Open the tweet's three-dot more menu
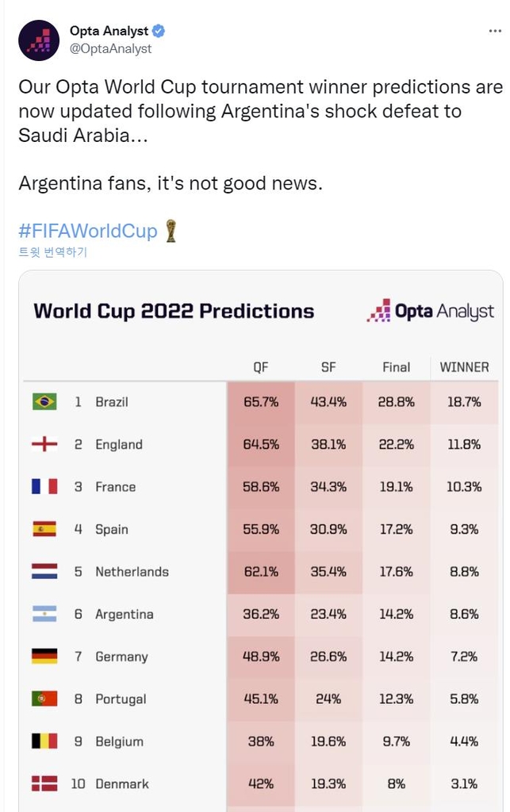Screen dimensions: 510x812 (494, 31)
